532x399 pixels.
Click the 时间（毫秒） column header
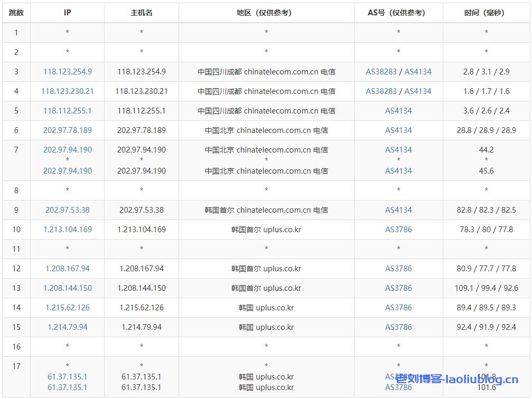pyautogui.click(x=486, y=13)
